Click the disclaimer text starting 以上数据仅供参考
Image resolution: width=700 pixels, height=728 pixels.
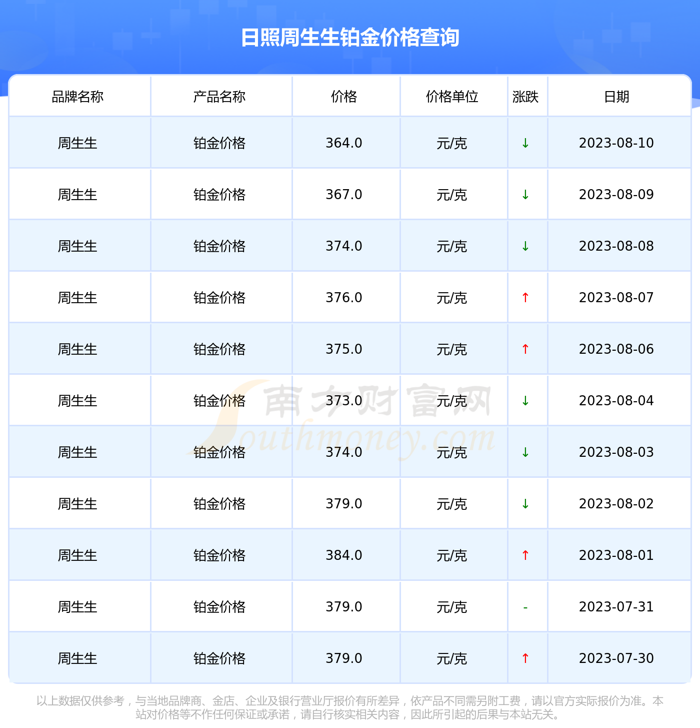pyautogui.click(x=350, y=707)
